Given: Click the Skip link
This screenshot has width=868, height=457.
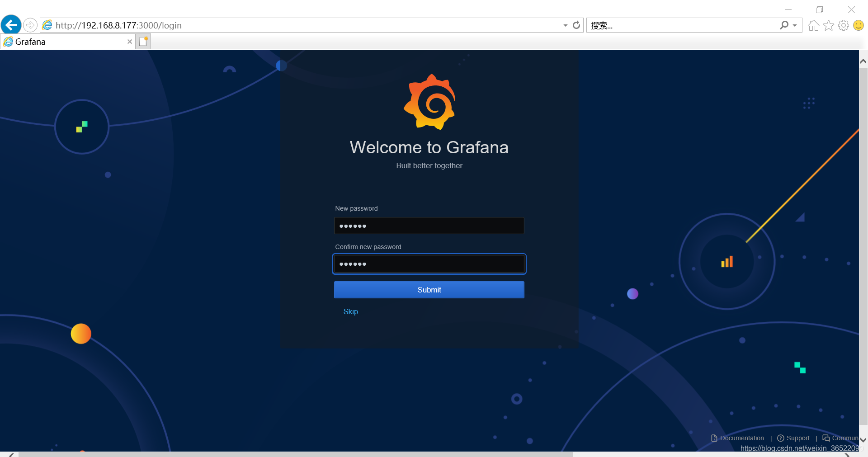Looking at the screenshot, I should [x=350, y=311].
